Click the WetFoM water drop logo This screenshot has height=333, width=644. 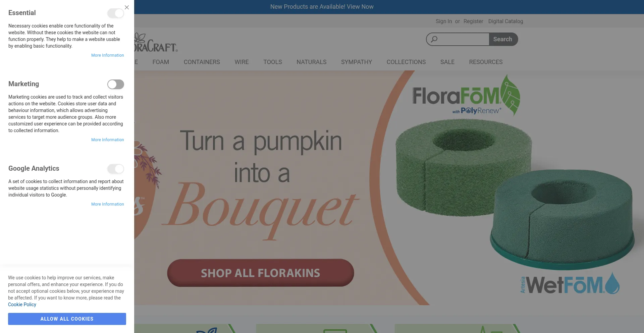tap(570, 284)
